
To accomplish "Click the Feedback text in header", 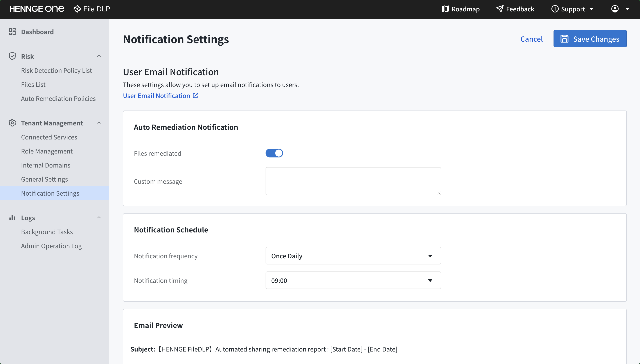I will 520,9.
